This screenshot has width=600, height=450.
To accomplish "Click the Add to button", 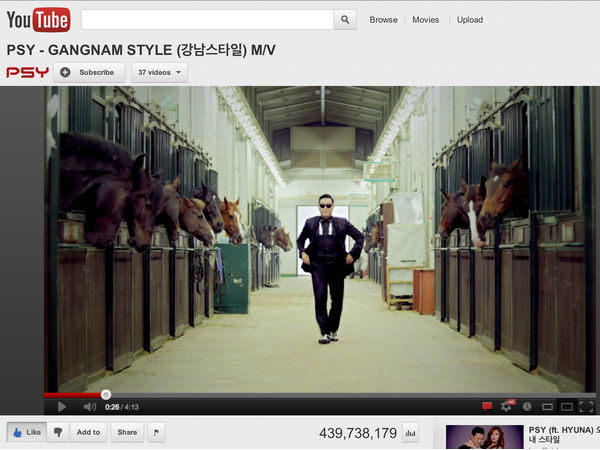I will pyautogui.click(x=88, y=432).
